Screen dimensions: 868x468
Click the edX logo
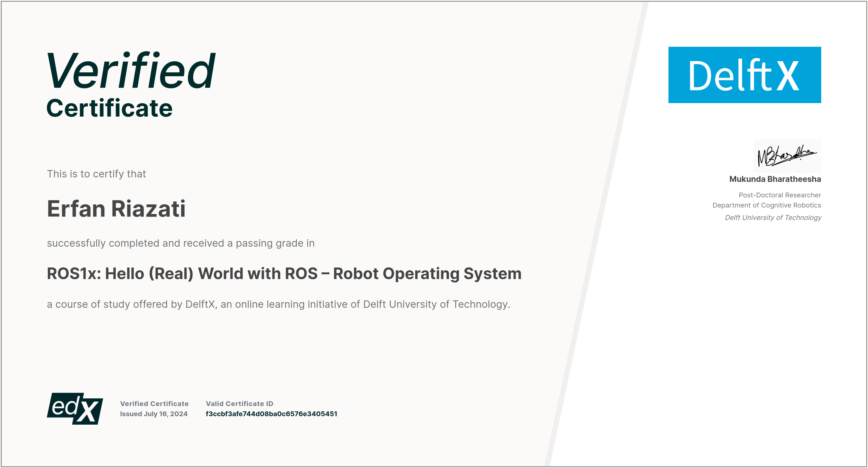point(75,408)
